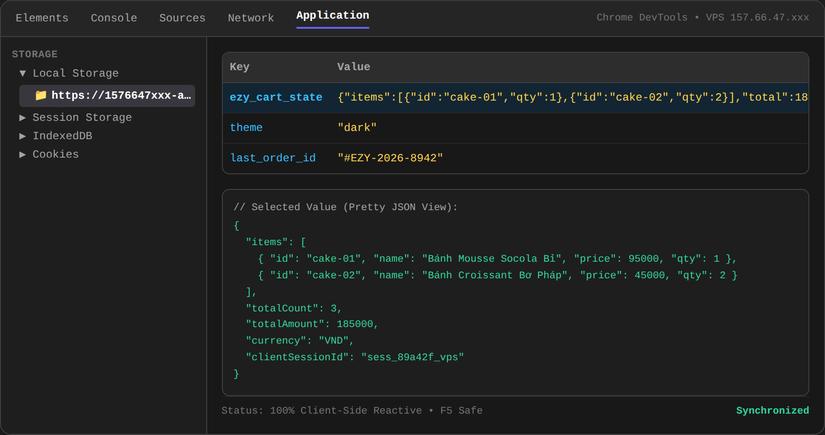
Task: Expand the Session Storage arrow
Action: [x=23, y=117]
